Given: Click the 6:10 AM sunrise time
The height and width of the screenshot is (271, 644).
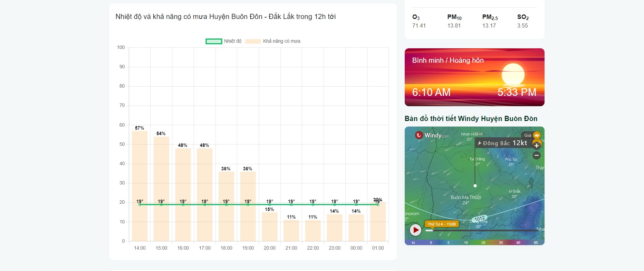Looking at the screenshot, I should (x=431, y=92).
